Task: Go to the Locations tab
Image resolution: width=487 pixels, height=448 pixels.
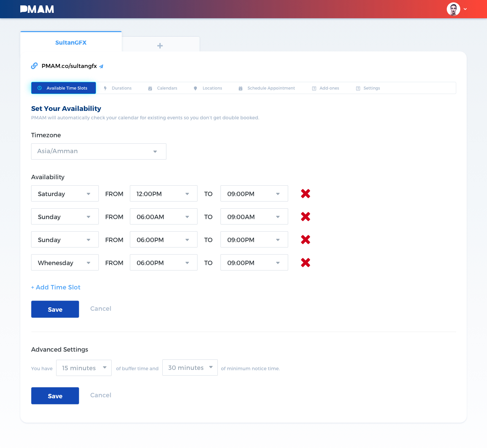Action: click(208, 88)
